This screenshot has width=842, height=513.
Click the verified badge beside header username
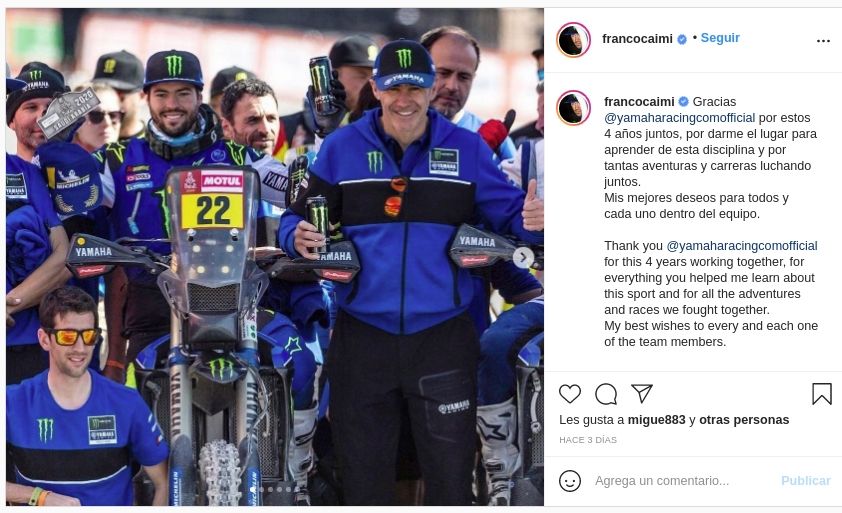coord(682,39)
